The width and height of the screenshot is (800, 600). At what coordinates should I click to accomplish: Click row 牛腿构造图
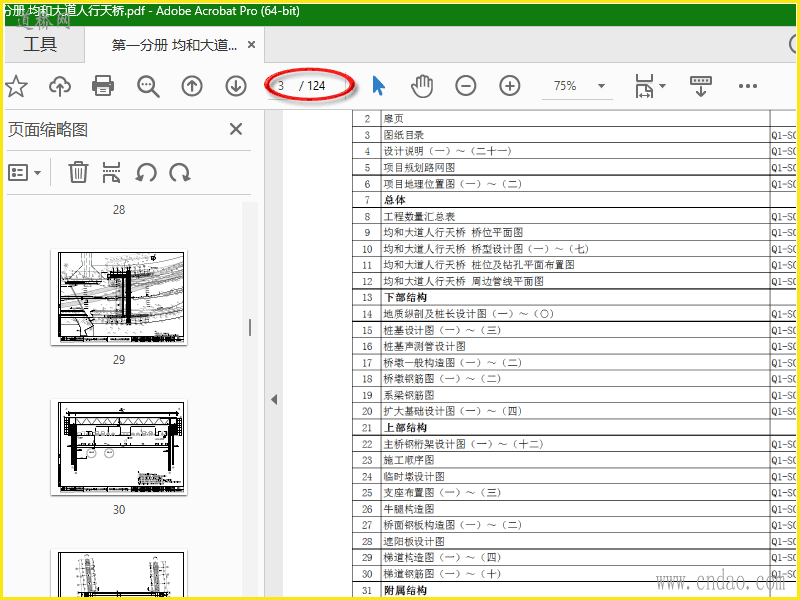coord(574,509)
